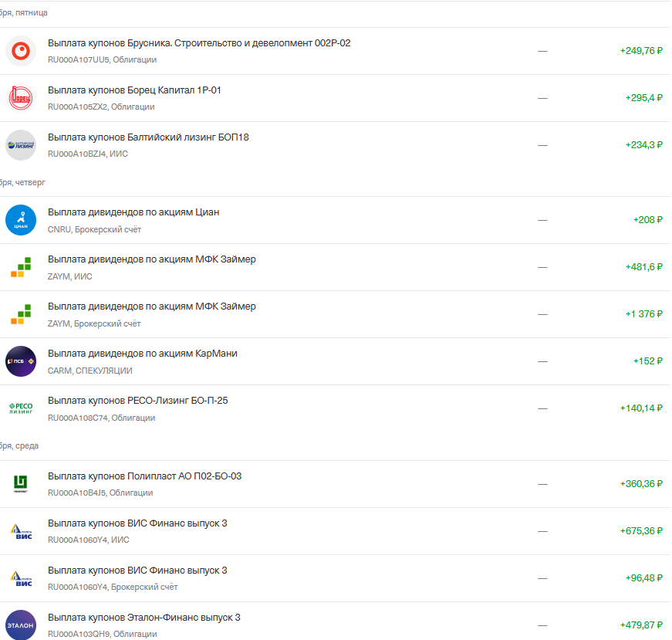
Task: Click amount +152 ₽
Action: point(647,361)
